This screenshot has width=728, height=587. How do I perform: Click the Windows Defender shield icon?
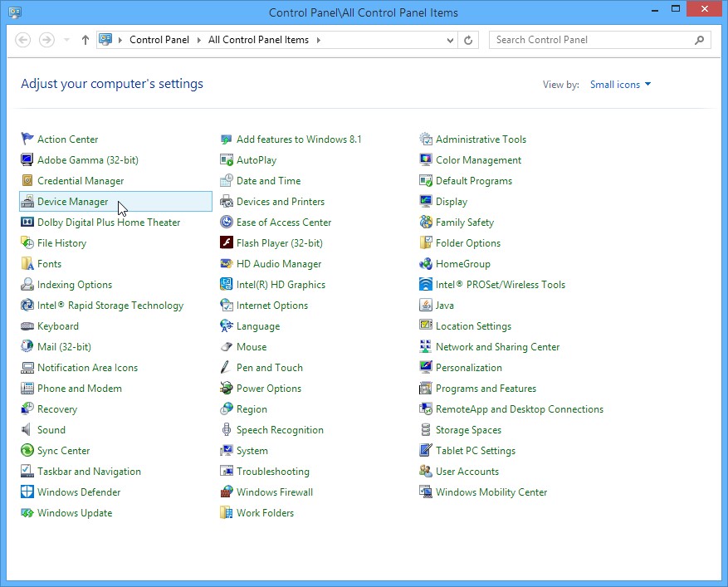(x=27, y=492)
